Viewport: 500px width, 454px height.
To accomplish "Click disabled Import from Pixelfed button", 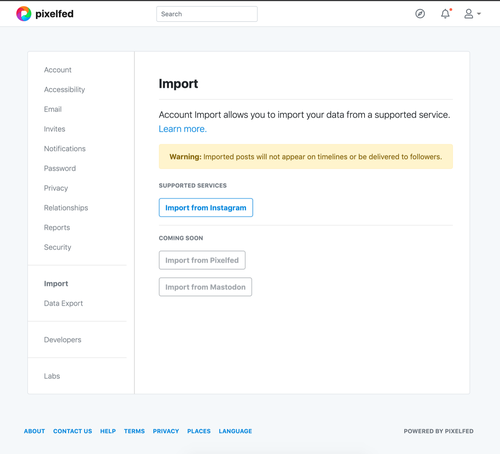I will click(202, 260).
